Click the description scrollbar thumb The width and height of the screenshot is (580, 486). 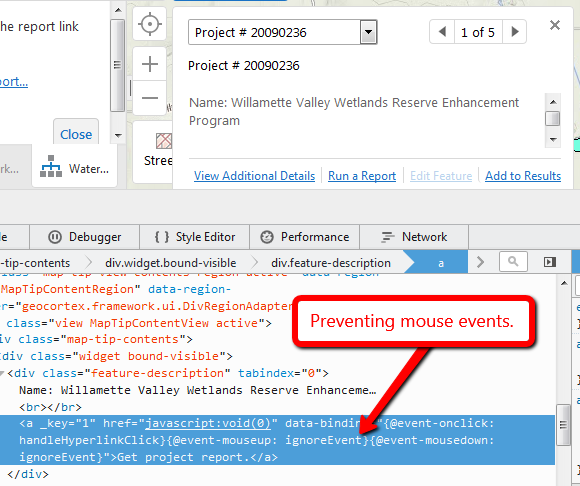coord(552,119)
